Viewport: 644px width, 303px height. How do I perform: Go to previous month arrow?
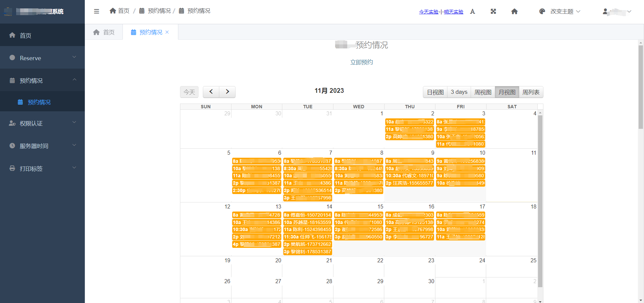click(211, 91)
